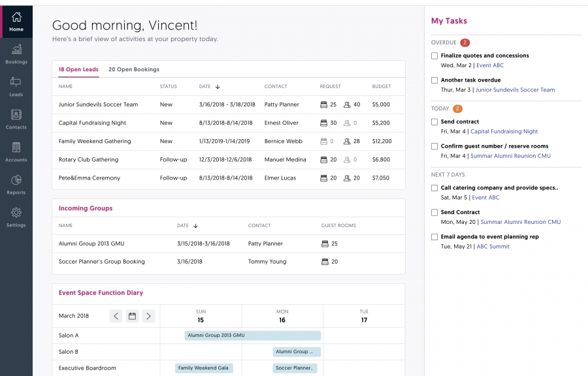588x376 pixels.
Task: Open the function diary calendar picker icon
Action: click(x=132, y=316)
